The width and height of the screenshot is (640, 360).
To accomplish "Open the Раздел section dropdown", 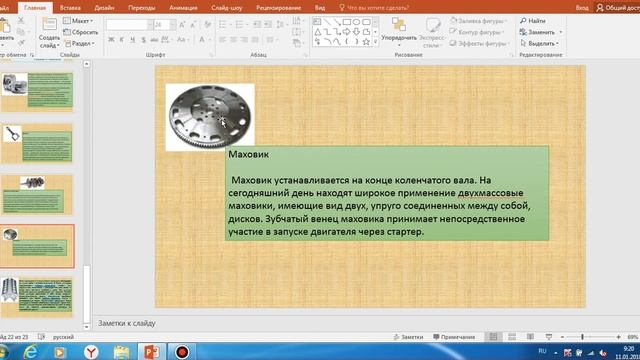I will [x=80, y=43].
